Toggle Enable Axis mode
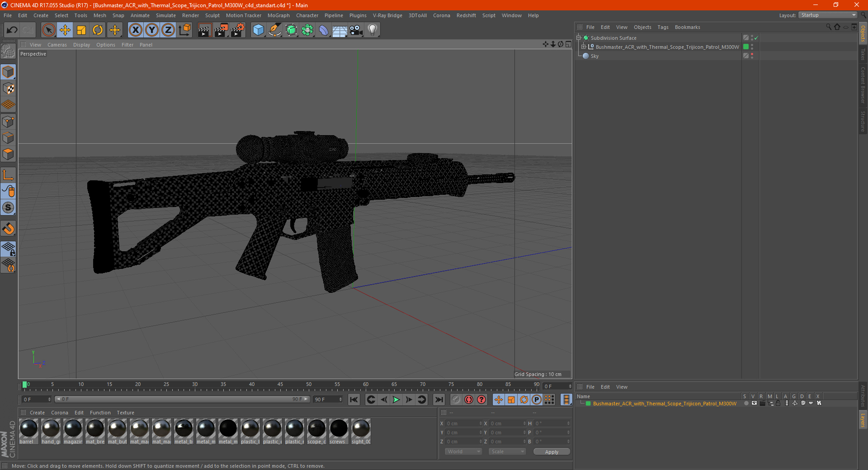 point(8,175)
